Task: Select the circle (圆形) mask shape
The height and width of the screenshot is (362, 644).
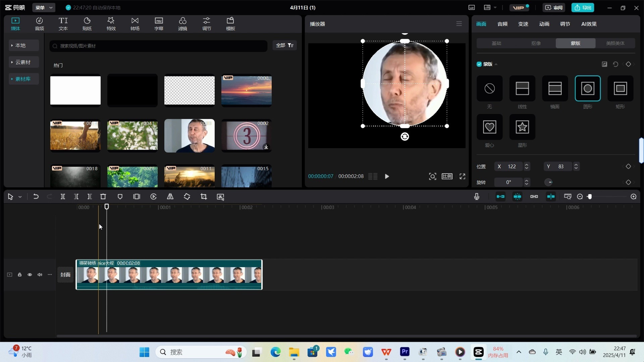Action: [587, 88]
